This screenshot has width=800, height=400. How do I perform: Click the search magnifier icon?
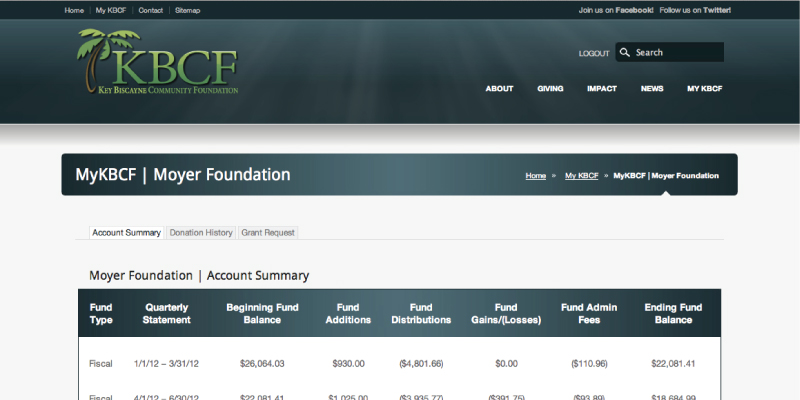tap(624, 52)
